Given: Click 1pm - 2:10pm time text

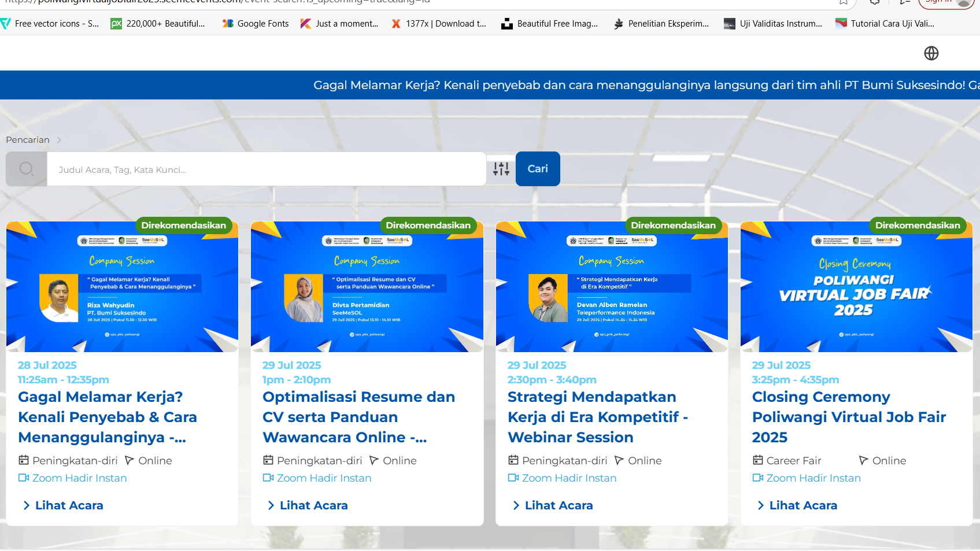Looking at the screenshot, I should click(x=297, y=380).
